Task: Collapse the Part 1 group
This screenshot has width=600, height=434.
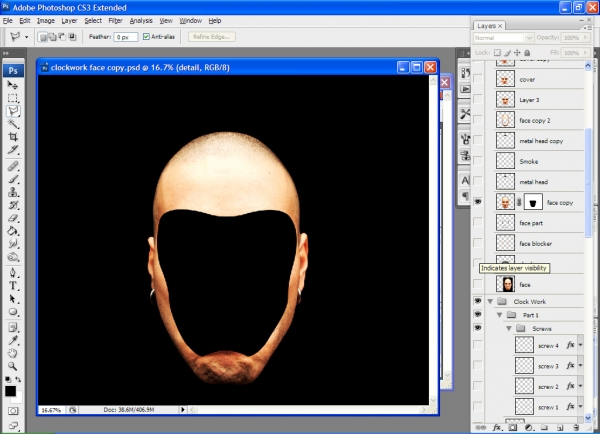Action: point(499,315)
